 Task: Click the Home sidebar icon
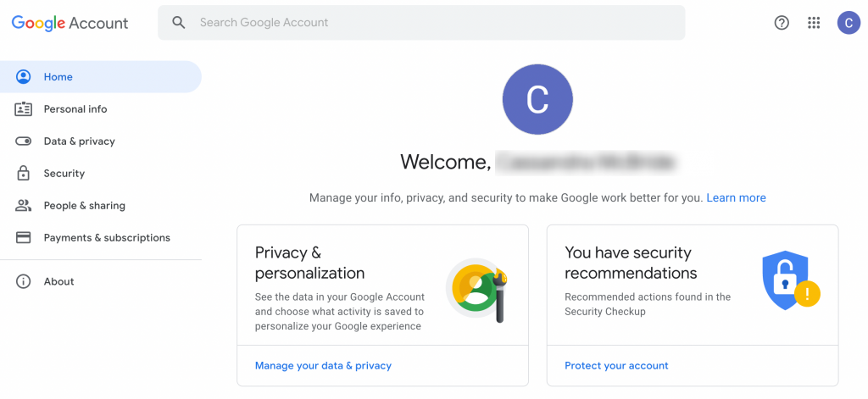click(x=24, y=77)
